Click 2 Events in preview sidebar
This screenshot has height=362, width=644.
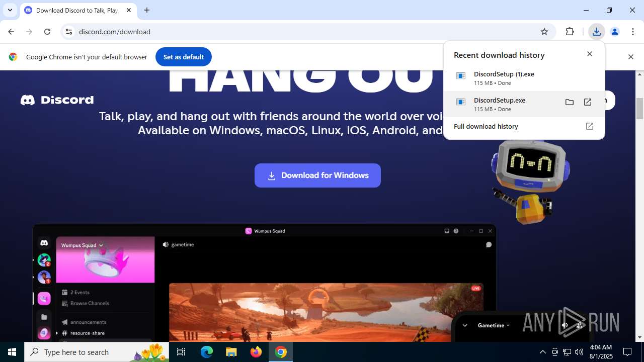click(75, 292)
